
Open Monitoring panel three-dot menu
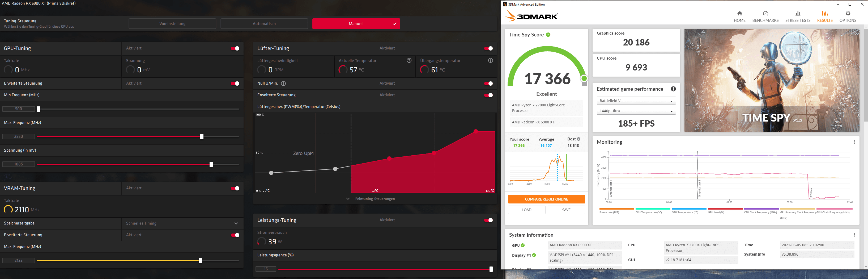(x=854, y=142)
